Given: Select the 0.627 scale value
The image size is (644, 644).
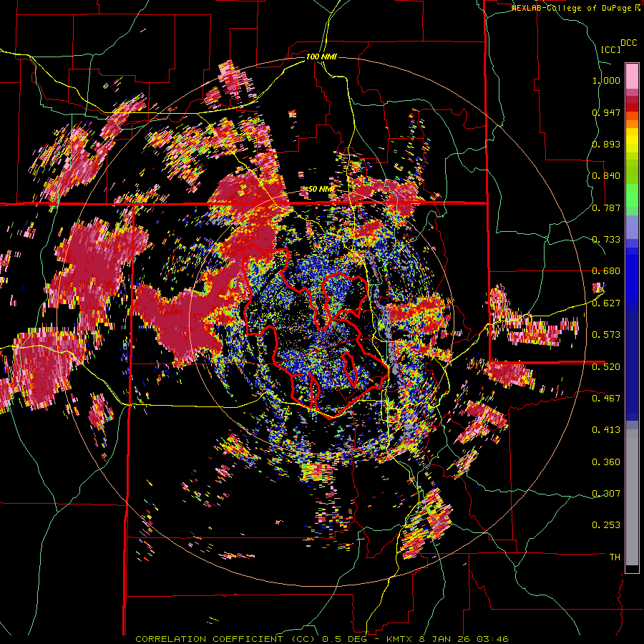Looking at the screenshot, I should (606, 303).
